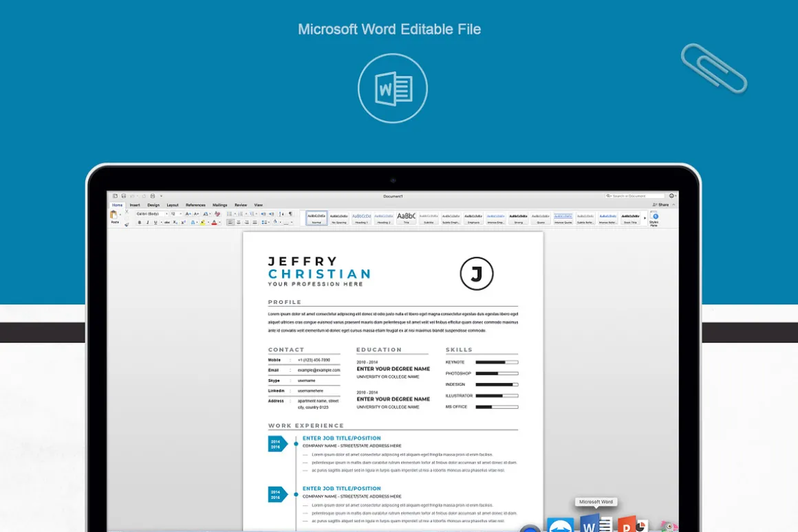Pick the text highlight color
Screen dimensions: 798x532
(x=202, y=222)
